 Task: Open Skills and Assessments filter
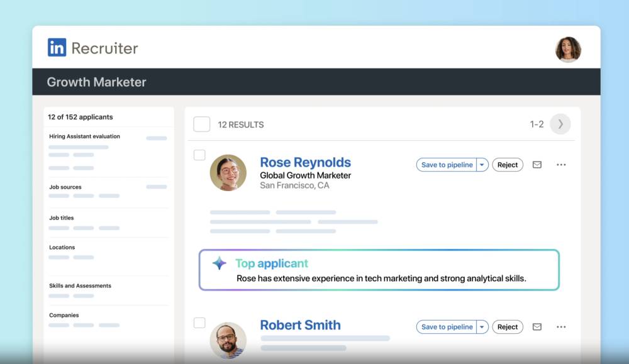click(x=81, y=286)
